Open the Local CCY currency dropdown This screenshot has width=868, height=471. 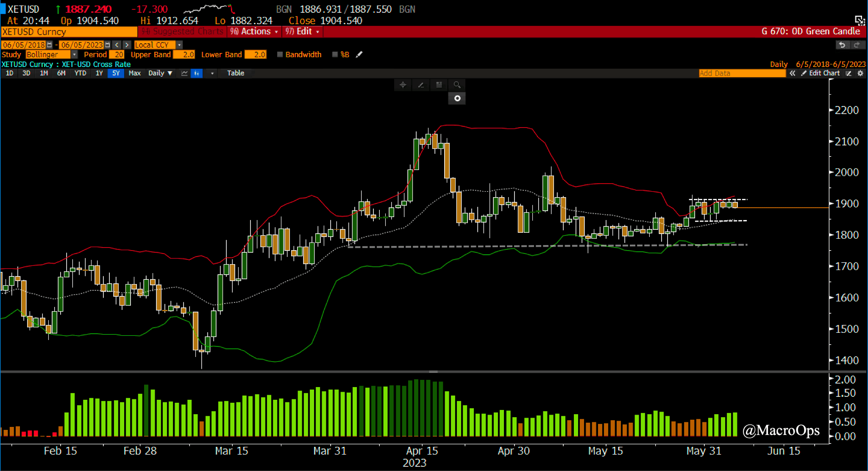pyautogui.click(x=179, y=45)
